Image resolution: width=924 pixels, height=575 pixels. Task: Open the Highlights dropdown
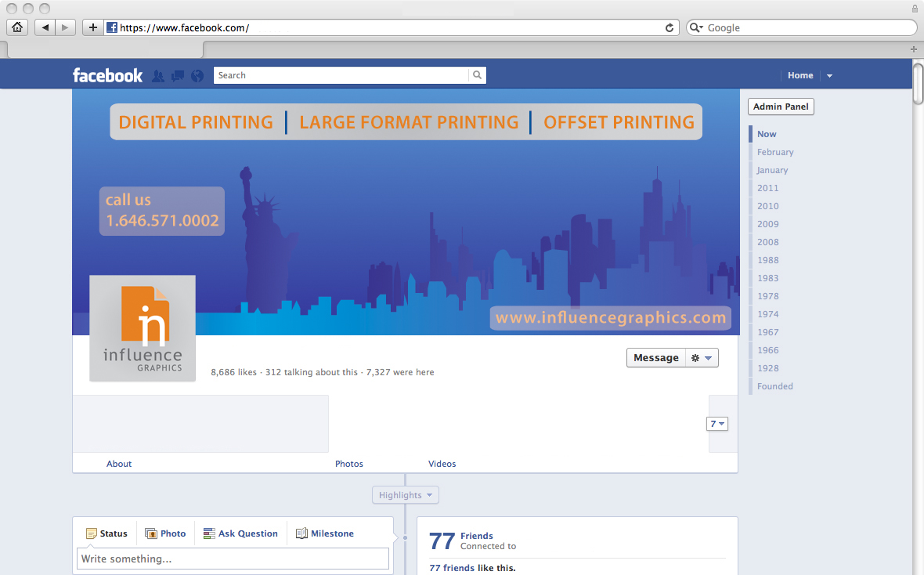pos(406,495)
